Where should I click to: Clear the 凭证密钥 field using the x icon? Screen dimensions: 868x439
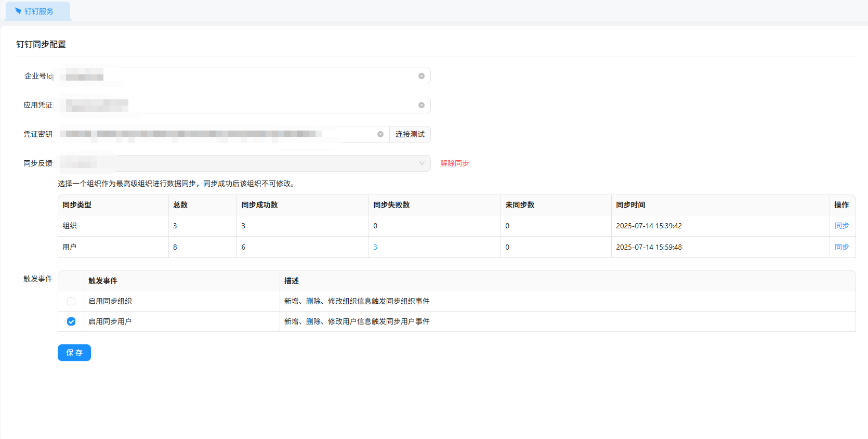click(x=380, y=134)
